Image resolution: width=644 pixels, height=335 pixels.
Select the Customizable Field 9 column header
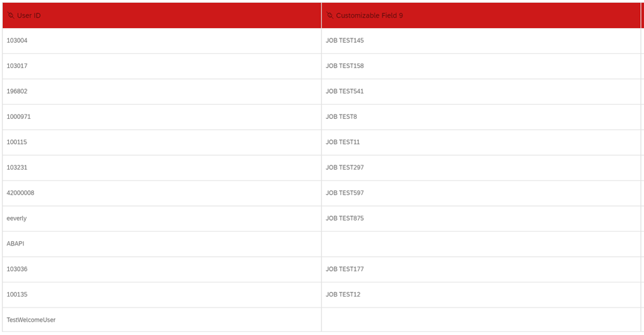tap(481, 15)
